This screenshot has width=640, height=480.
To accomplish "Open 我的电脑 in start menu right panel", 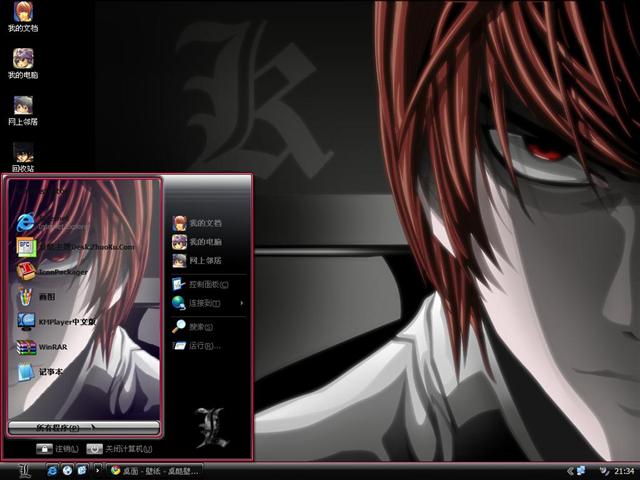I will pyautogui.click(x=197, y=242).
